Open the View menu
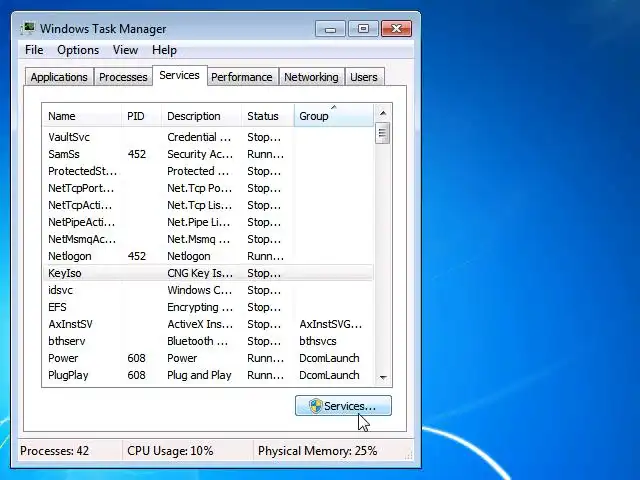The height and width of the screenshot is (480, 640). pyautogui.click(x=125, y=50)
